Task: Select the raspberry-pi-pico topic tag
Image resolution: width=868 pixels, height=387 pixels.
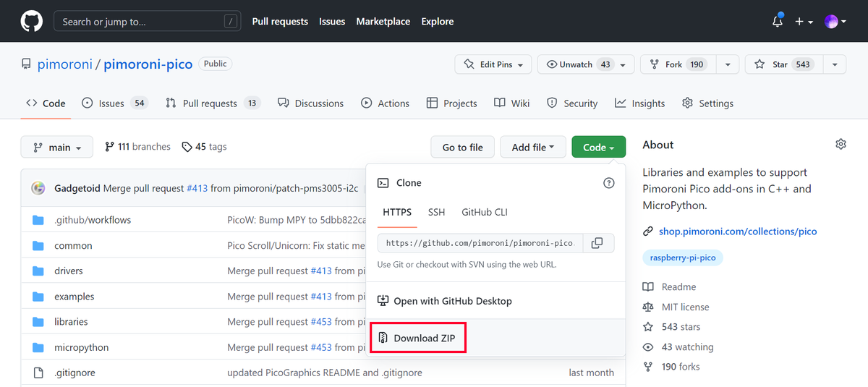Action: [x=682, y=258]
